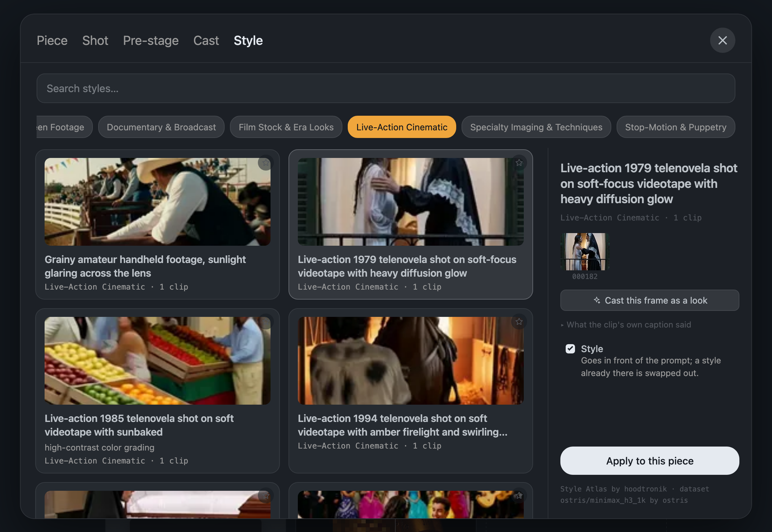Select the Cast tab

tap(206, 41)
